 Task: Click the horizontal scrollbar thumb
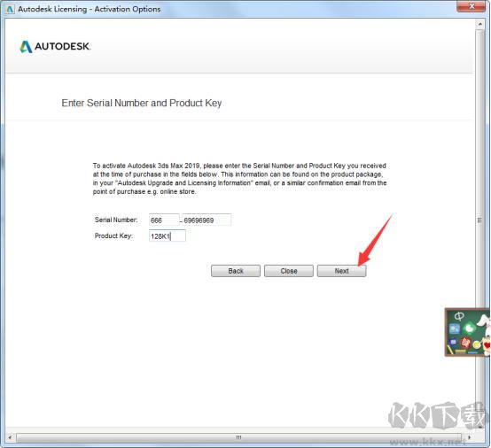point(238,437)
